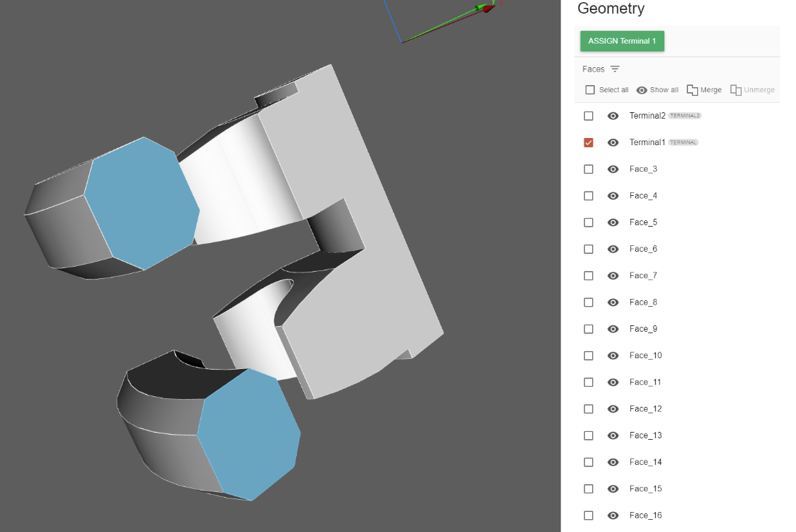Screen dimensions: 796x532
Task: Select the Face_5 list entry
Action: point(643,222)
